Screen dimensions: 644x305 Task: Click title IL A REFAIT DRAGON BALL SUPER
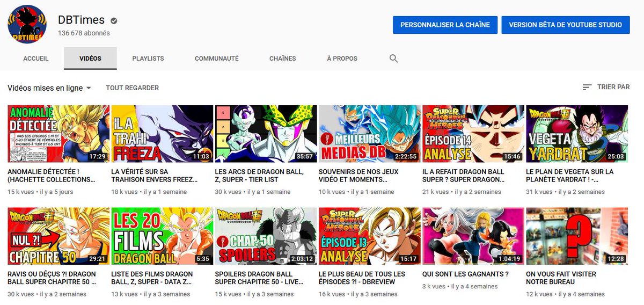(x=464, y=176)
